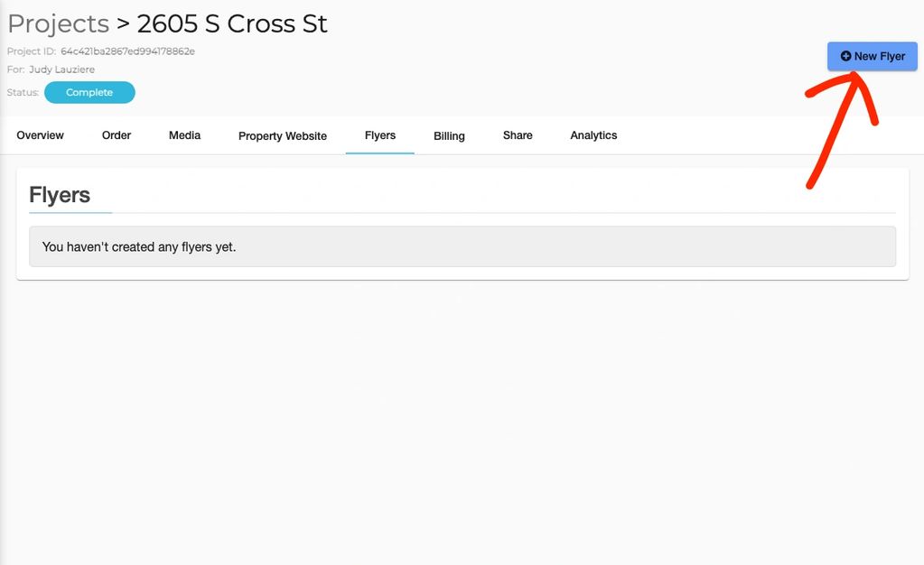Image resolution: width=924 pixels, height=565 pixels.
Task: Go to the Billing tab
Action: coord(449,136)
